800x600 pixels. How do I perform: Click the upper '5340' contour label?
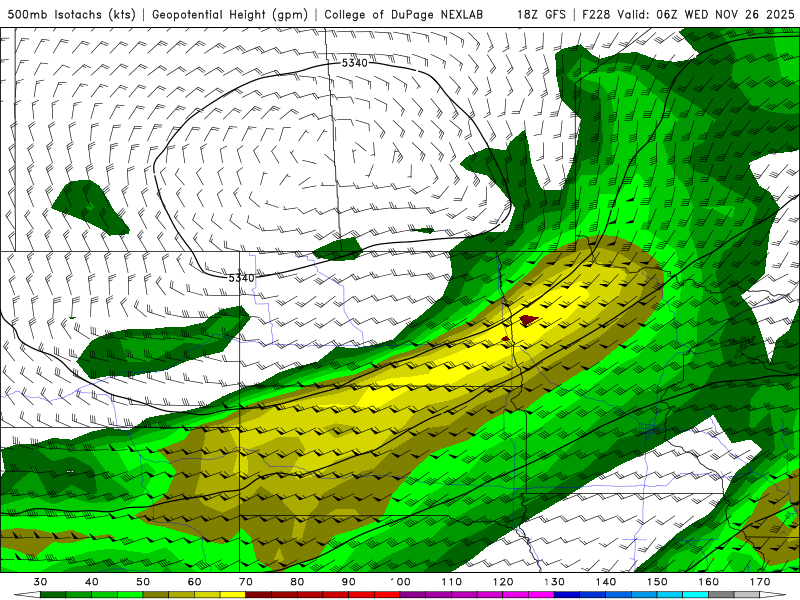355,63
